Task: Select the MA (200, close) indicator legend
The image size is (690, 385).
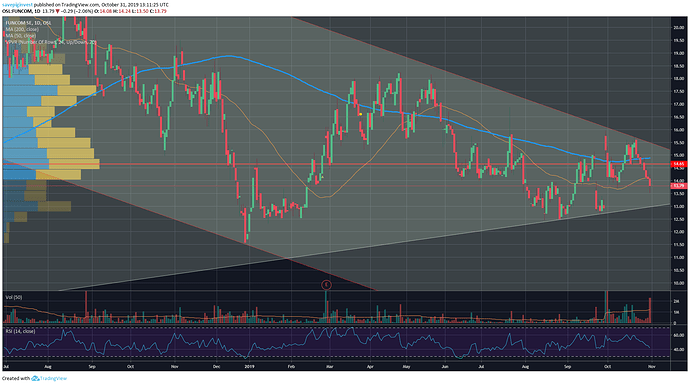Action: click(x=22, y=29)
